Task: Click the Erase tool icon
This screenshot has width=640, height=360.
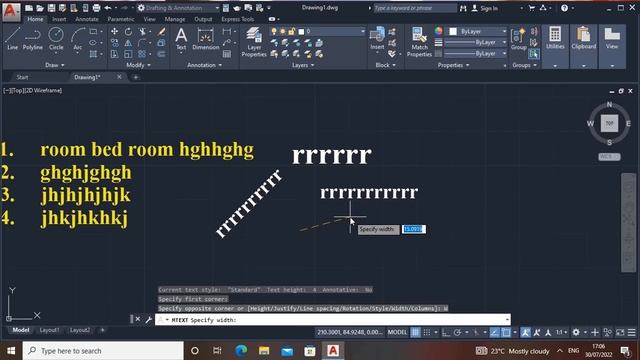Action: 162,31
